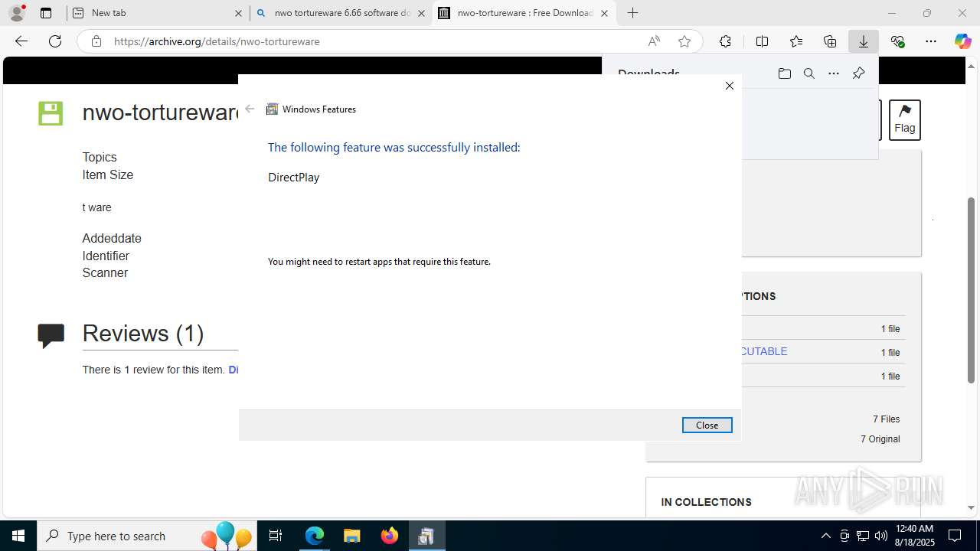Flag this archive item

(905, 119)
